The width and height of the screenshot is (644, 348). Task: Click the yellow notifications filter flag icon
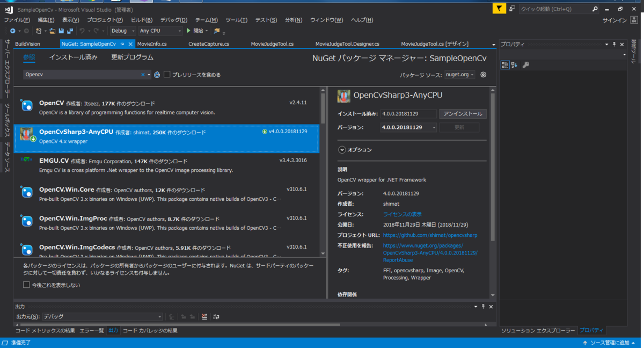tap(499, 9)
